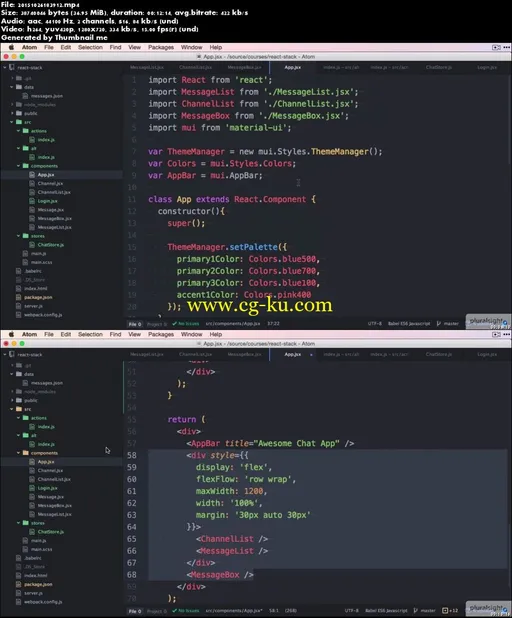Switch to ChannelList.jsx tab in top window

pos(195,67)
